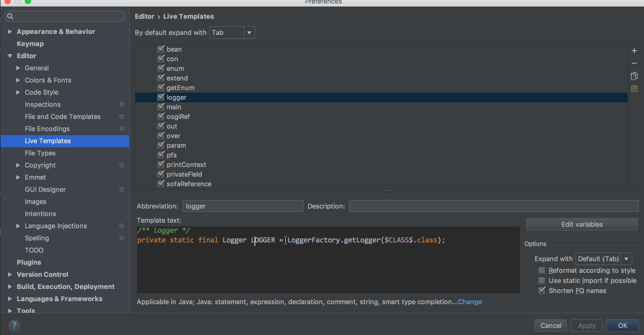Screen dimensions: 644x335
Task: Click the Change link for applicable contexts
Action: click(x=470, y=302)
